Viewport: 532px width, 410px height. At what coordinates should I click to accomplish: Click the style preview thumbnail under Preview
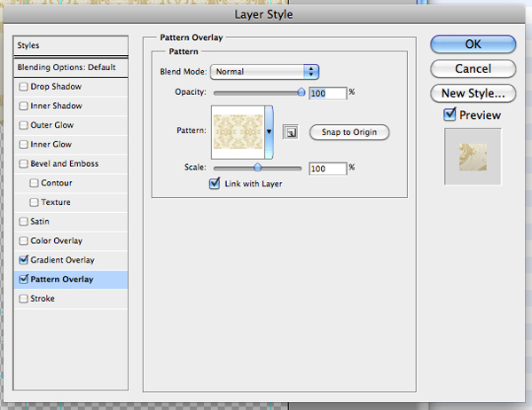[x=473, y=156]
